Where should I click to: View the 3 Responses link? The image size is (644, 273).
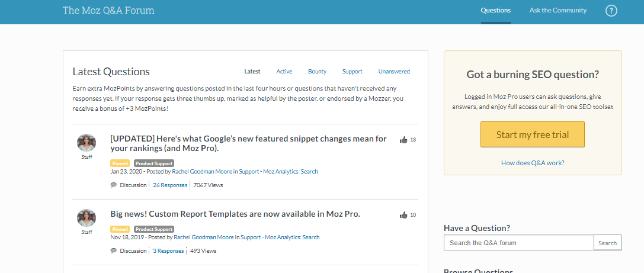[168, 251]
